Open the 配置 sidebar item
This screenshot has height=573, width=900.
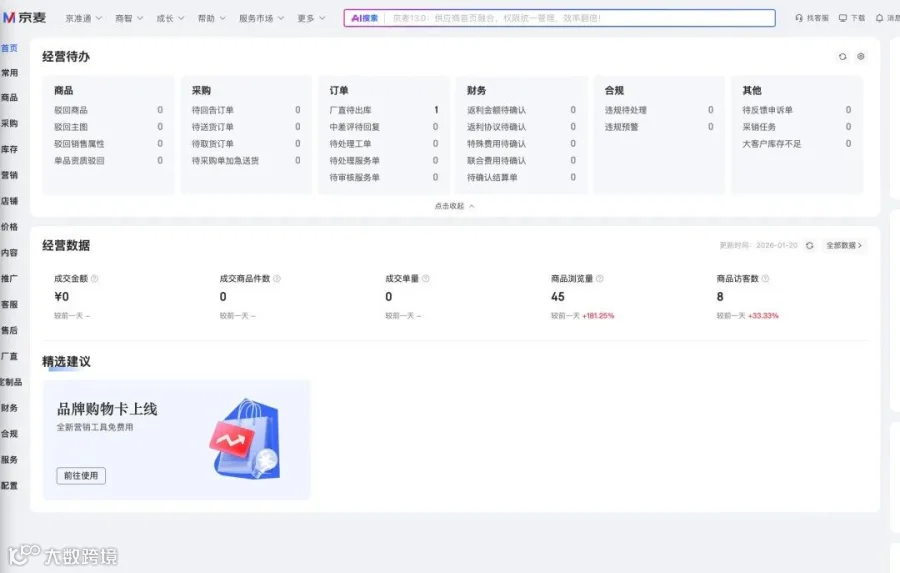click(x=9, y=485)
